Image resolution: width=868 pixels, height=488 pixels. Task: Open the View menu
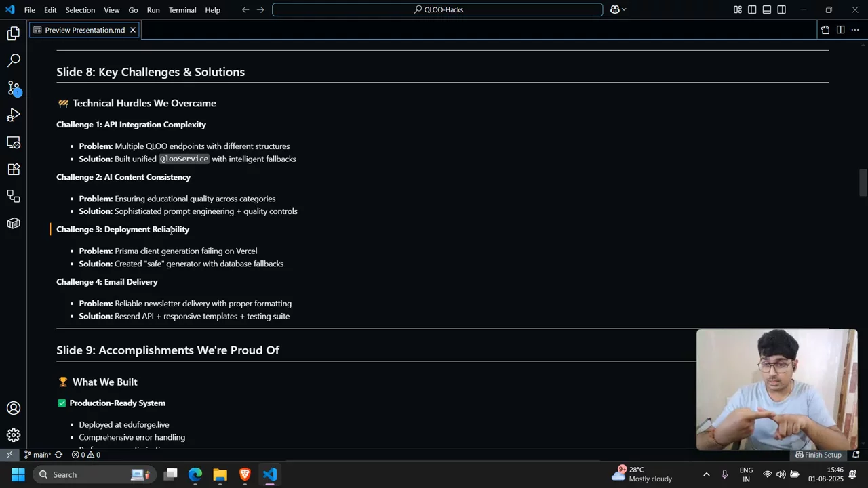tap(112, 10)
